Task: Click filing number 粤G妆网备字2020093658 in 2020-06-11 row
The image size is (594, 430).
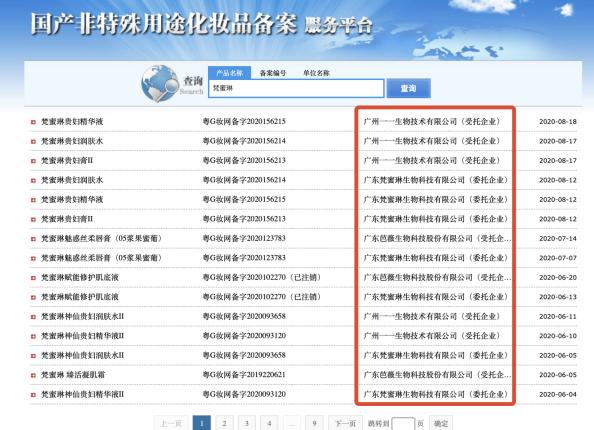Action: [244, 316]
